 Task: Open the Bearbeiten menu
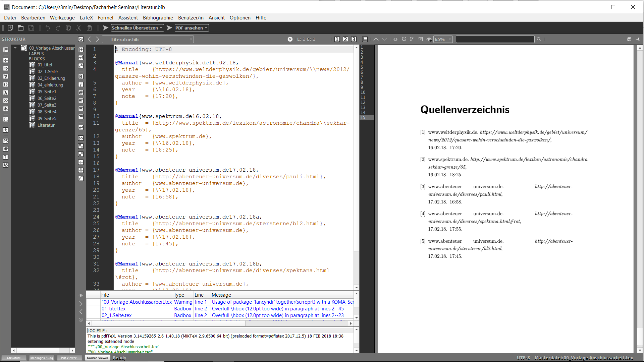(x=33, y=18)
